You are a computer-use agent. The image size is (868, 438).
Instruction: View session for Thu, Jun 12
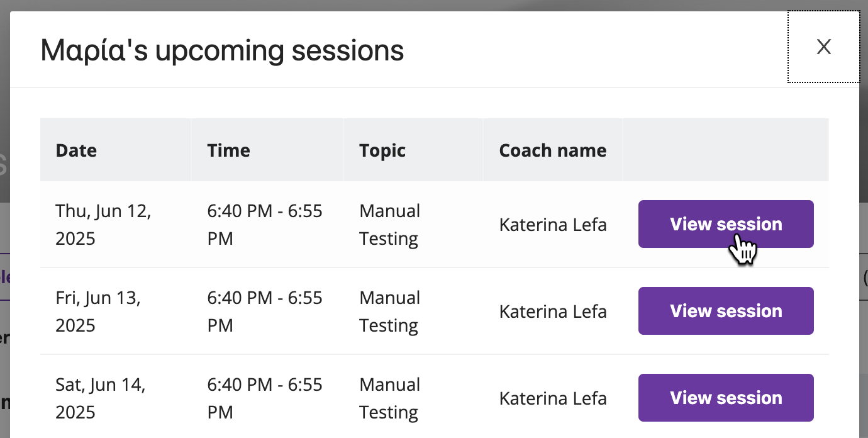click(x=726, y=224)
